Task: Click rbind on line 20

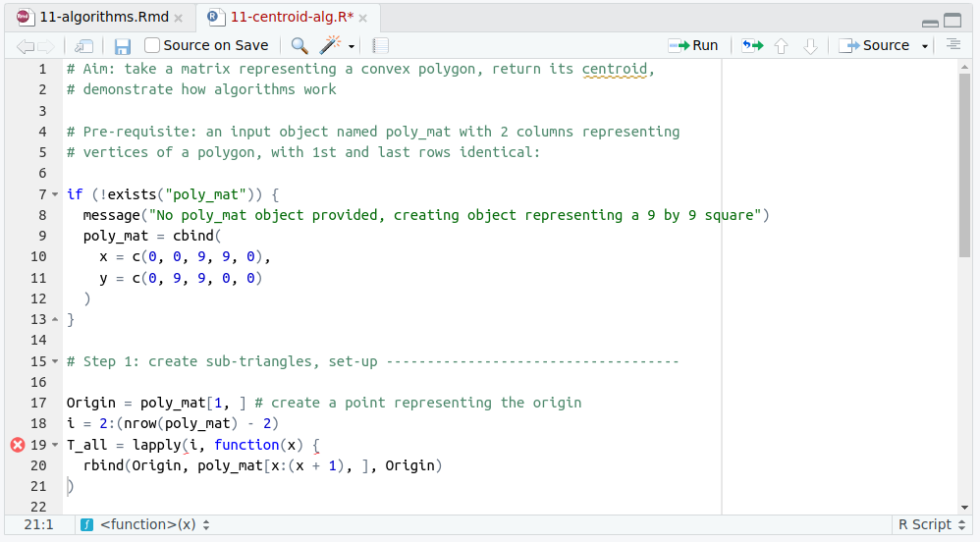Action: pos(103,465)
